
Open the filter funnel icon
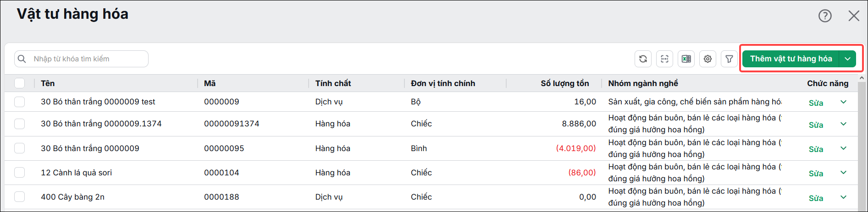[729, 59]
